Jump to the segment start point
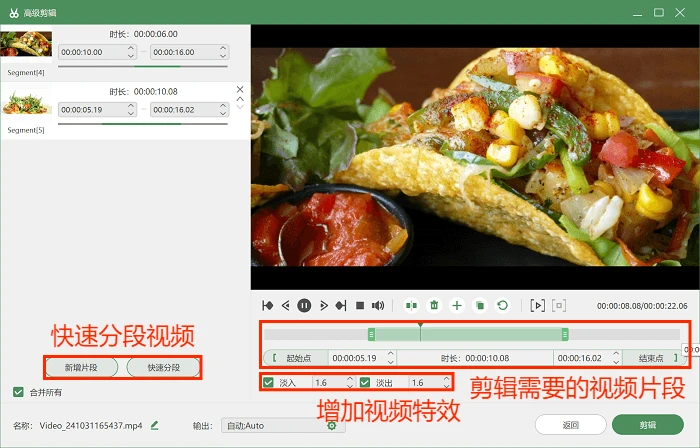The height and width of the screenshot is (448, 700). point(267,306)
